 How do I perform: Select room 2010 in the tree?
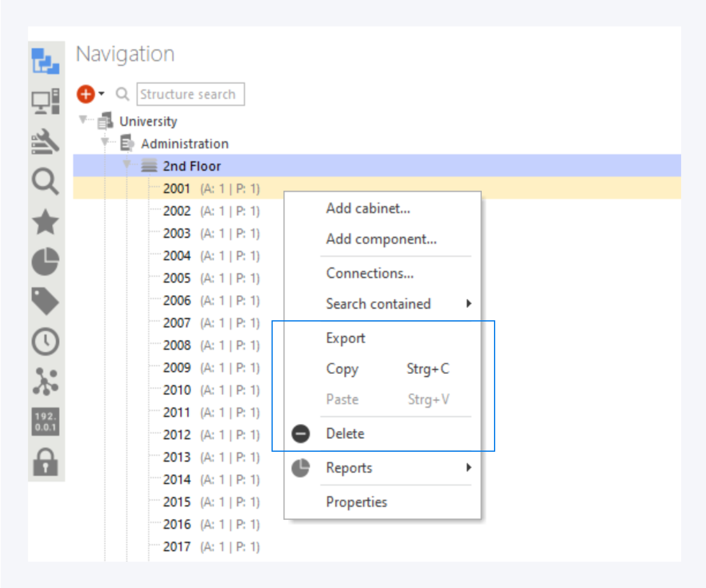[x=177, y=390]
